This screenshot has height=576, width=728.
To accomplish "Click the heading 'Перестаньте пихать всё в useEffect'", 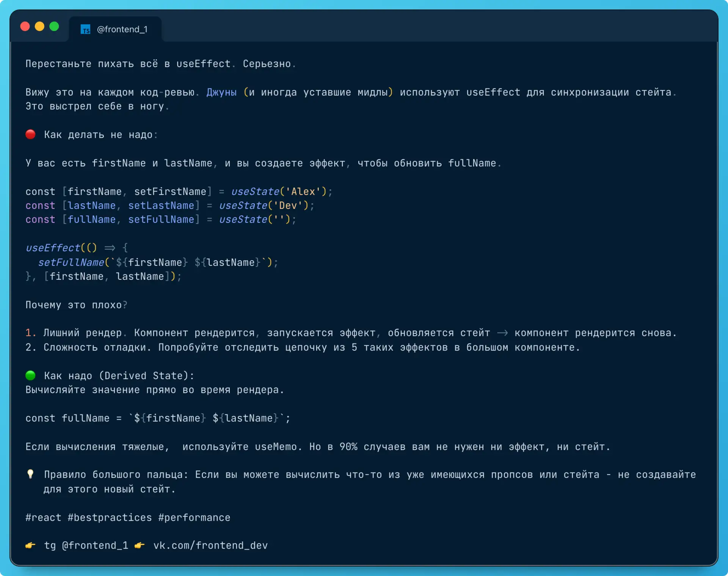I will 128,64.
